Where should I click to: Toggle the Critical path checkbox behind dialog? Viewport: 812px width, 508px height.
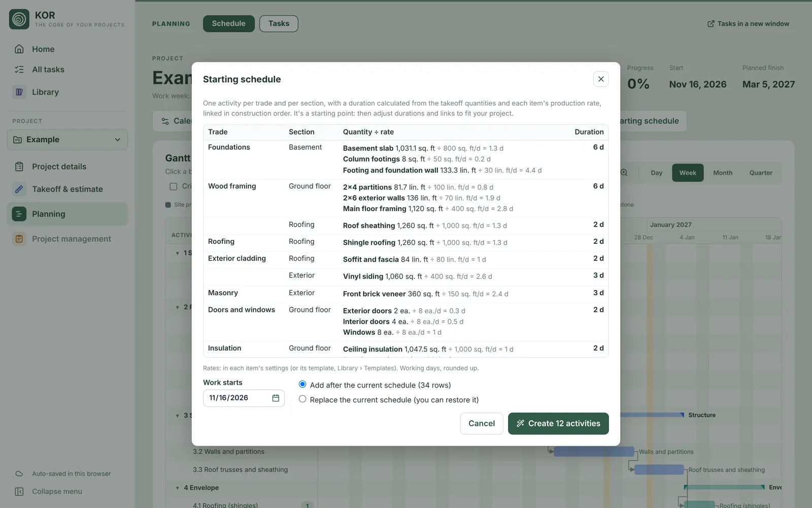(x=174, y=186)
